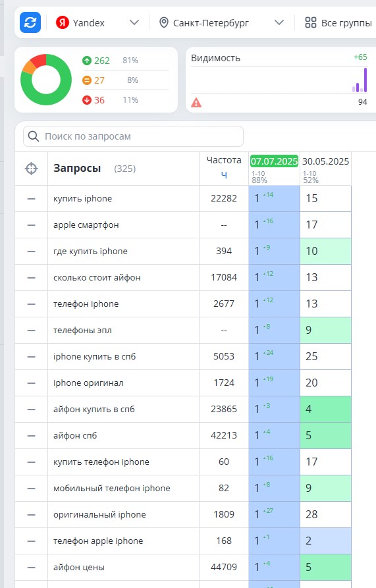Select the query сколько стоит айфон
This screenshot has width=376, height=588.
(x=97, y=277)
